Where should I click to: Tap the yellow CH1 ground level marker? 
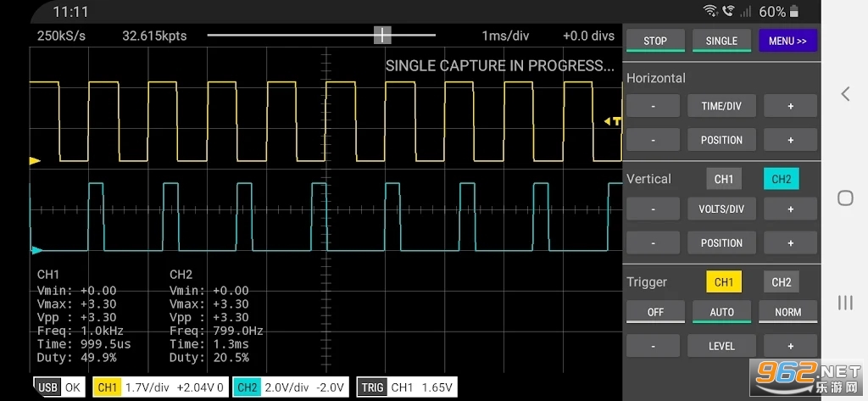[35, 160]
